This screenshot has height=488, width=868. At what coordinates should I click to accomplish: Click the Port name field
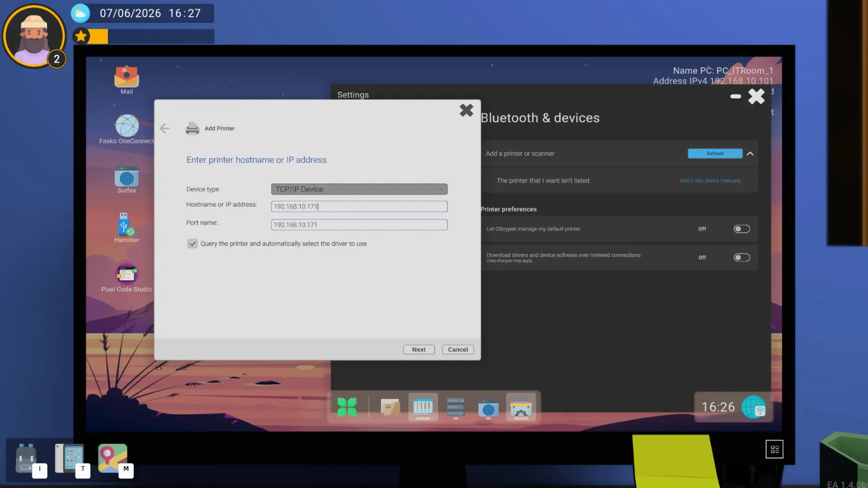point(359,225)
